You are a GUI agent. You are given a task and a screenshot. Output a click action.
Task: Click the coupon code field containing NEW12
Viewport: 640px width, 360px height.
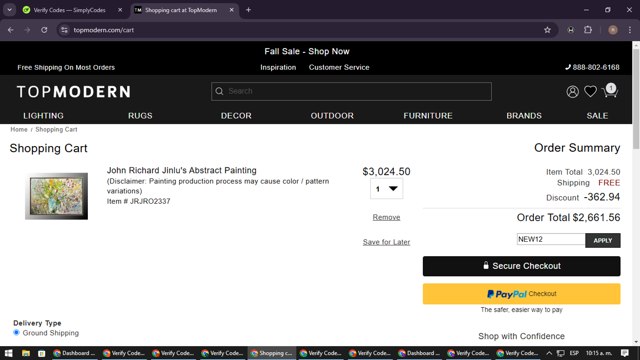point(551,240)
